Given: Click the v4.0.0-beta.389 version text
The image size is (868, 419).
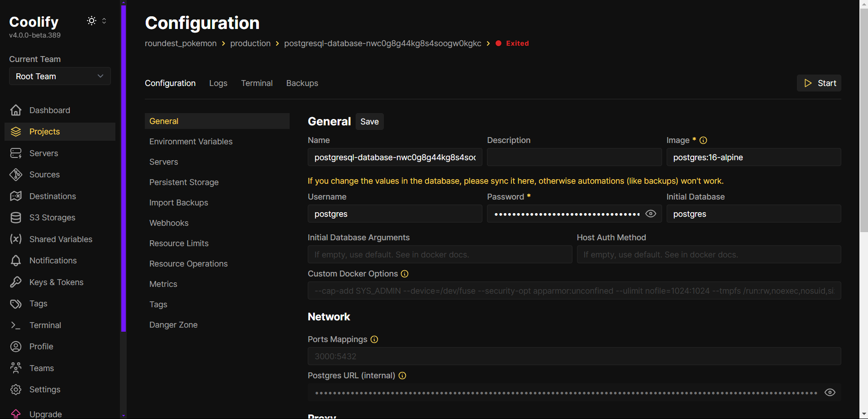Looking at the screenshot, I should [x=35, y=35].
